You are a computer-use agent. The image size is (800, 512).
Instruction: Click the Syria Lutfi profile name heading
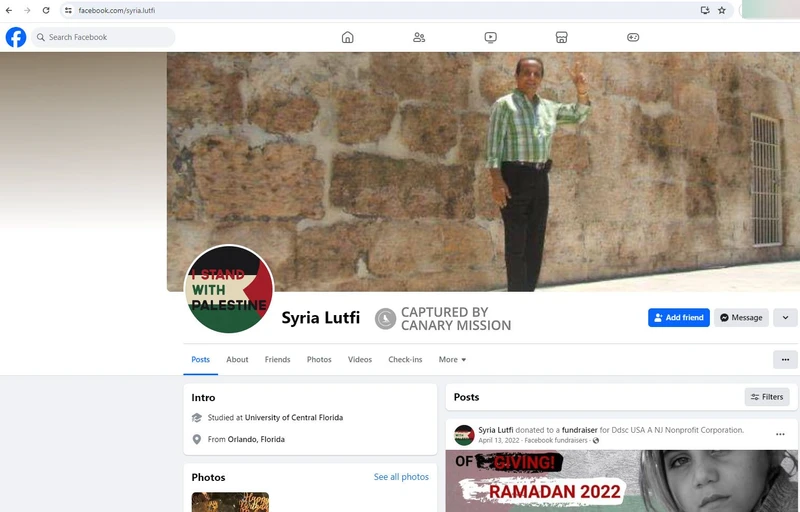320,318
